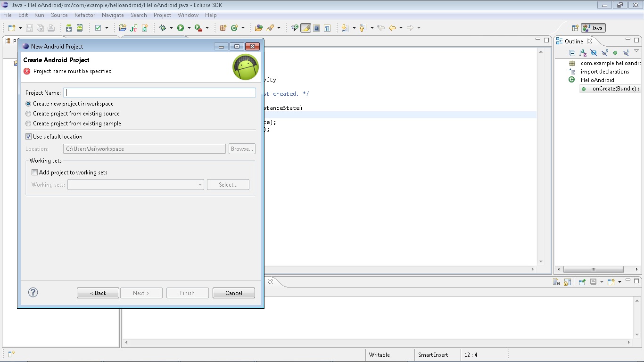The width and height of the screenshot is (644, 362).
Task: Toggle the Scroll Lock console icon
Action: click(568, 282)
